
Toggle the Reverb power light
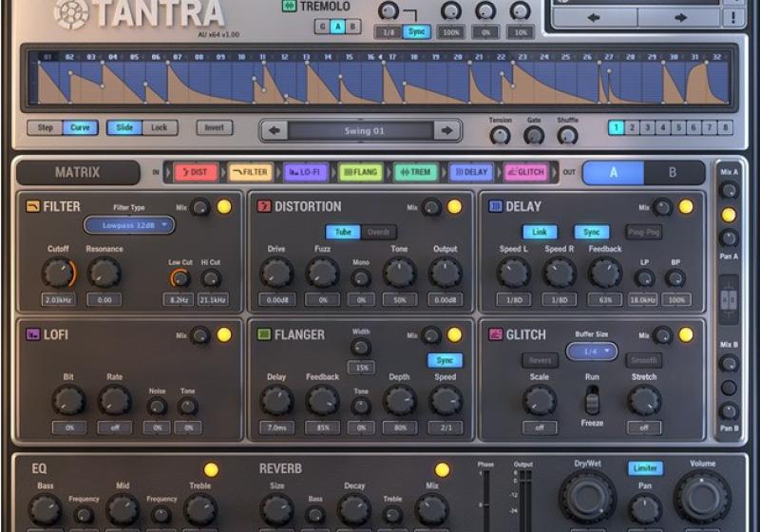click(442, 469)
